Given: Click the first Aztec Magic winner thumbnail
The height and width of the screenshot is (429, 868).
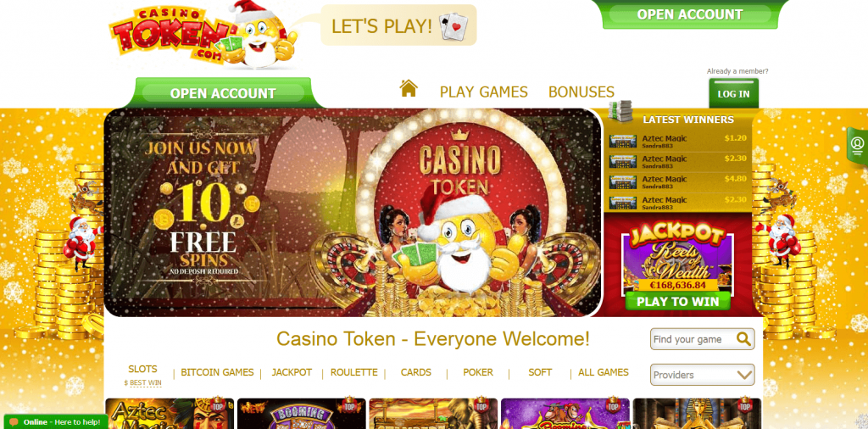Looking at the screenshot, I should click(x=623, y=141).
